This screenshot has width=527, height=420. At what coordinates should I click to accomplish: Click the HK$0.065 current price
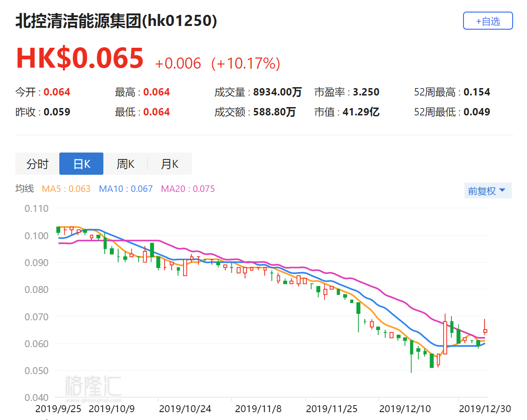click(80, 59)
